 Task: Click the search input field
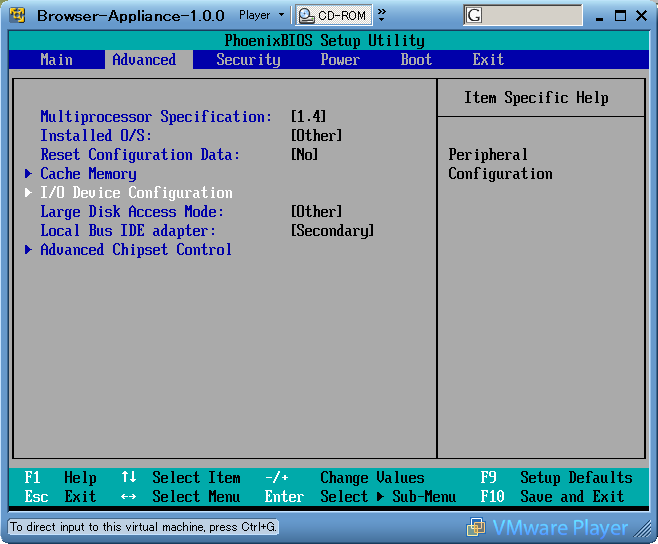coord(523,16)
